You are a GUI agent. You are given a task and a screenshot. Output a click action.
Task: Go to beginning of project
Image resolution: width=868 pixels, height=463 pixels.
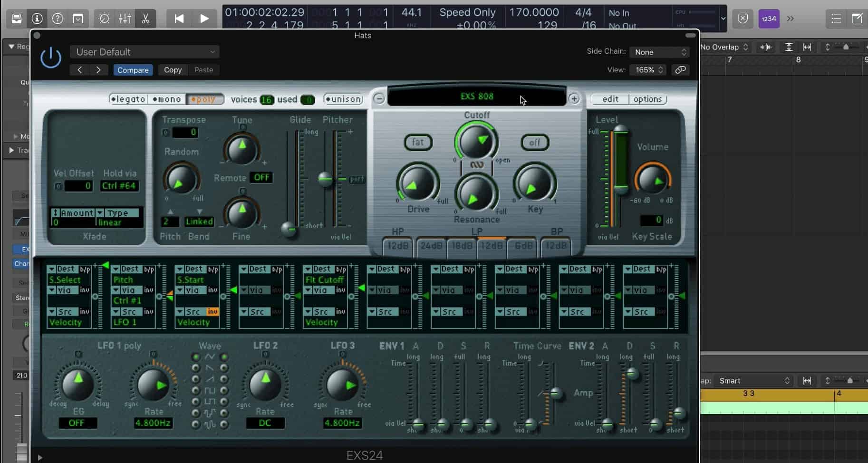point(179,19)
